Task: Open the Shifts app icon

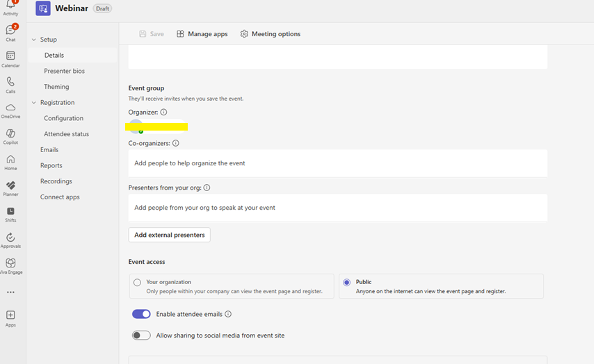Action: pos(10,214)
